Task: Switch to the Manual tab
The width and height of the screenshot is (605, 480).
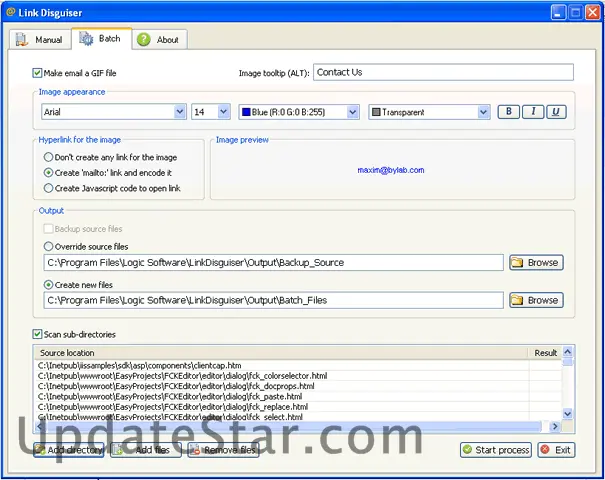Action: click(x=40, y=39)
